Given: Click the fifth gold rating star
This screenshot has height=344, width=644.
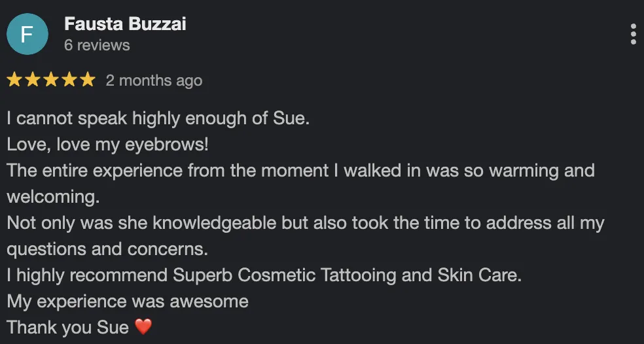Looking at the screenshot, I should pos(88,80).
